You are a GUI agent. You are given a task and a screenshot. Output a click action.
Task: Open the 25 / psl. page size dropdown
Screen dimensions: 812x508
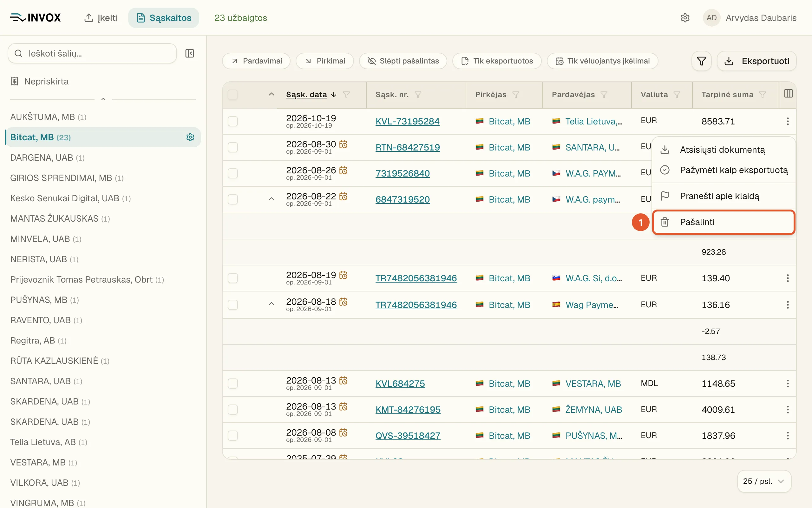point(764,481)
